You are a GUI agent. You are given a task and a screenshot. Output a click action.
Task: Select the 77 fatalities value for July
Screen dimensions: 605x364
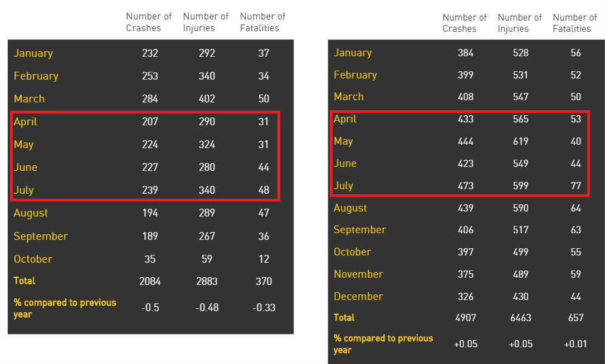(x=575, y=186)
